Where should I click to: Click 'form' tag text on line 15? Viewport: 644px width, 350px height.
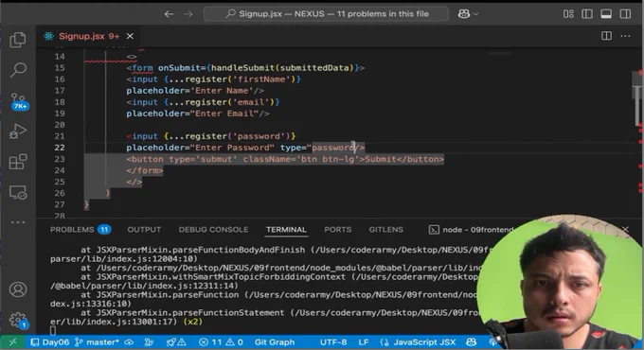click(142, 68)
